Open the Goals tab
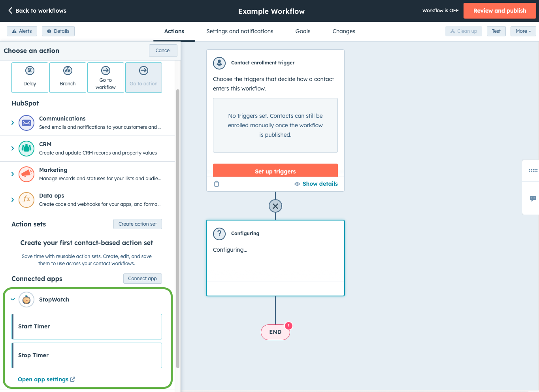 303,31
